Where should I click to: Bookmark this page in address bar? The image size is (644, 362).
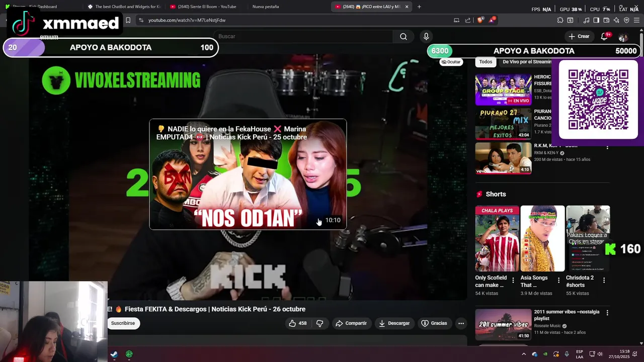point(128,20)
